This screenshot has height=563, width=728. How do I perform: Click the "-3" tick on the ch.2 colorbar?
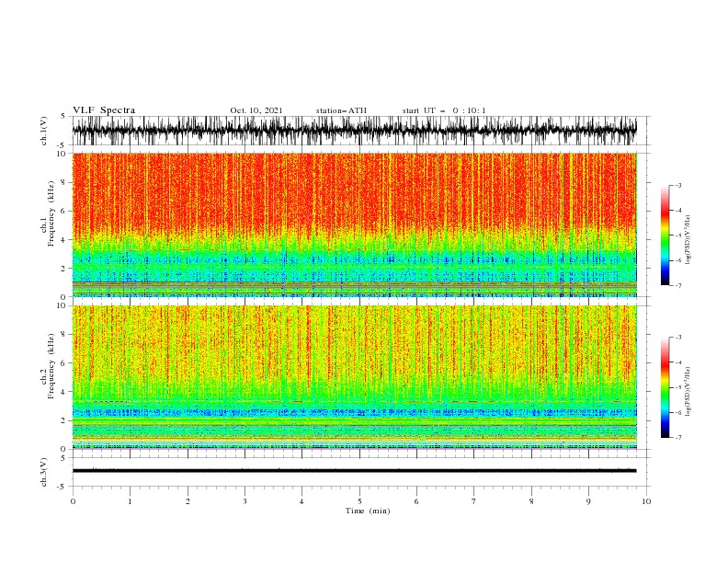point(677,338)
